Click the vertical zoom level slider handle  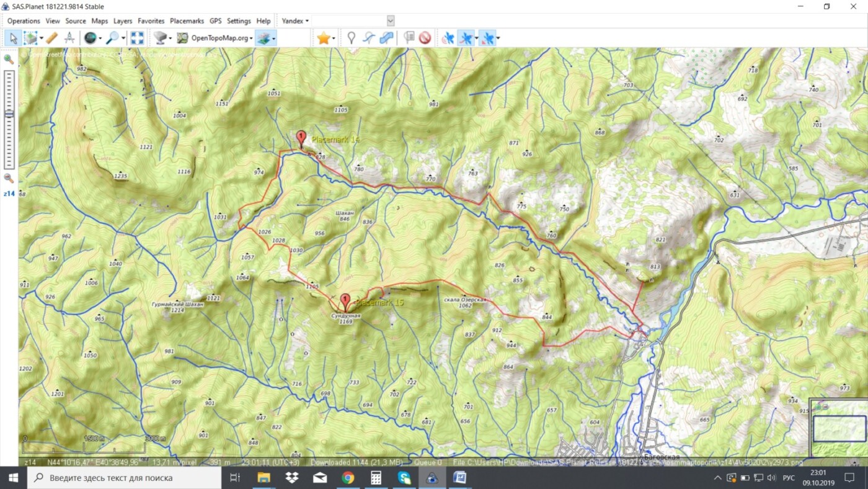pos(9,114)
